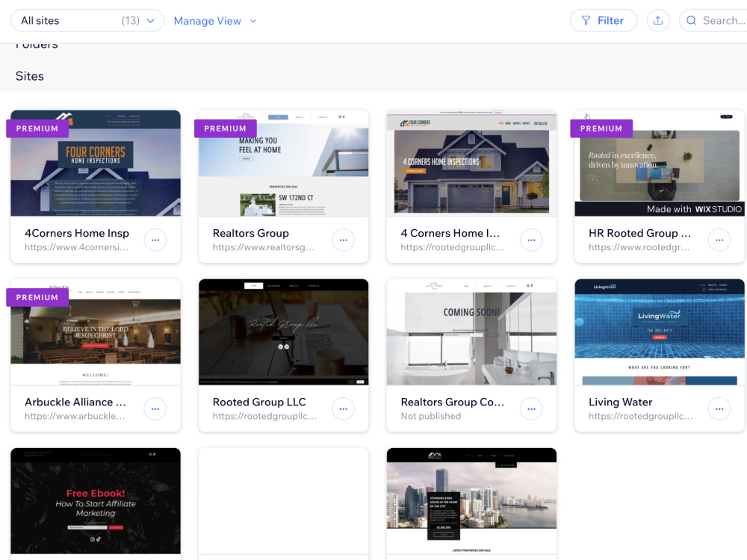Open the Rooted in excellence Wix Studio thumbnail
The width and height of the screenshot is (747, 560).
pos(660,164)
